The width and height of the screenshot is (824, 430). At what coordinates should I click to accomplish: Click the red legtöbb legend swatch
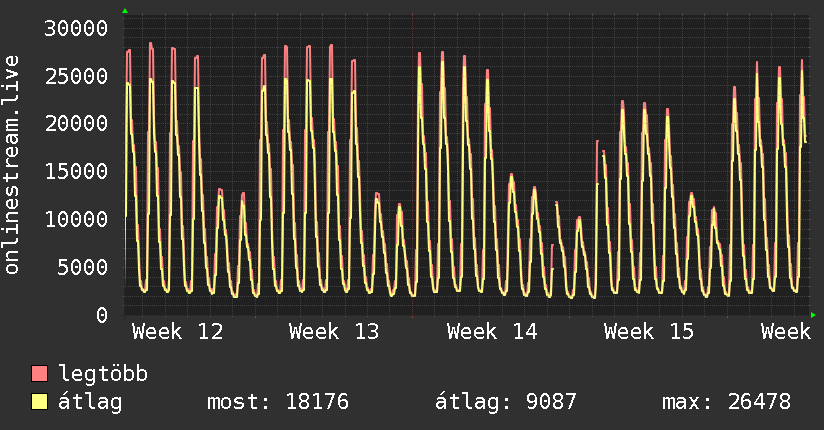point(39,374)
